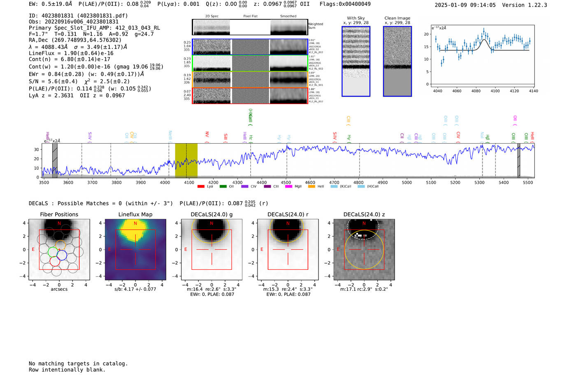Image resolution: width=576 pixels, height=392 pixels.
Task: Click the '2D Spec' column header
Action: (x=212, y=16)
